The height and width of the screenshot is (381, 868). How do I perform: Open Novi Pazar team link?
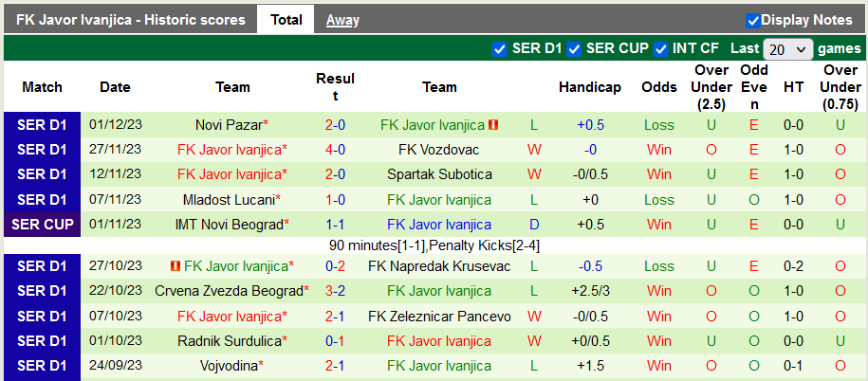[x=228, y=124]
